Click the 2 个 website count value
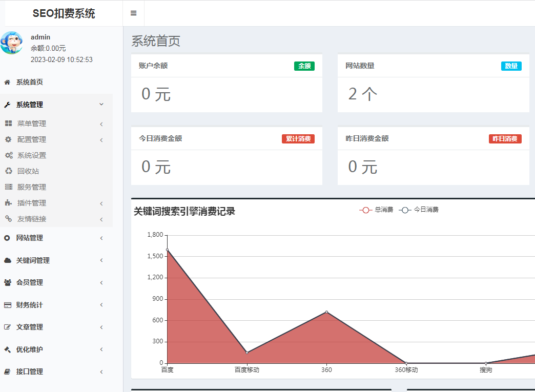Screen dimensions: 535x392 point(363,94)
